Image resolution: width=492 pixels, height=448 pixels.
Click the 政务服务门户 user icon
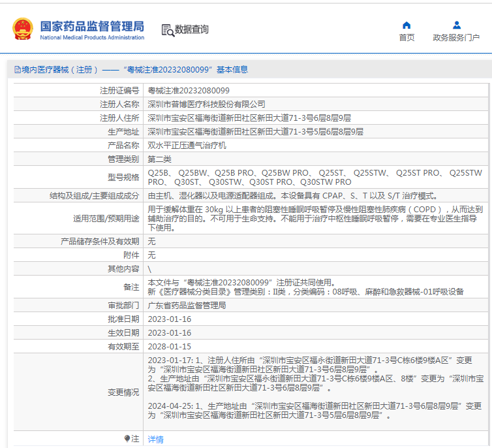point(457,25)
